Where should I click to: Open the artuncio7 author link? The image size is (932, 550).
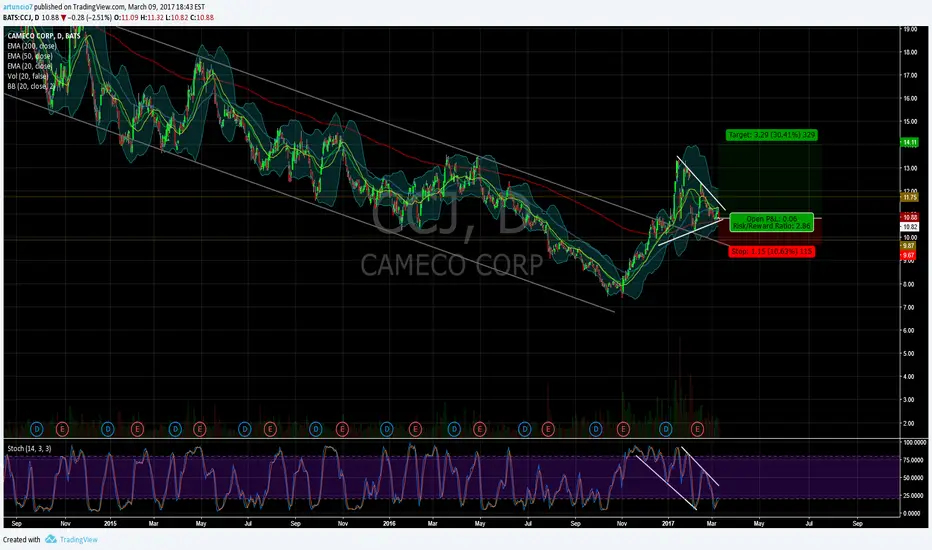(16, 7)
